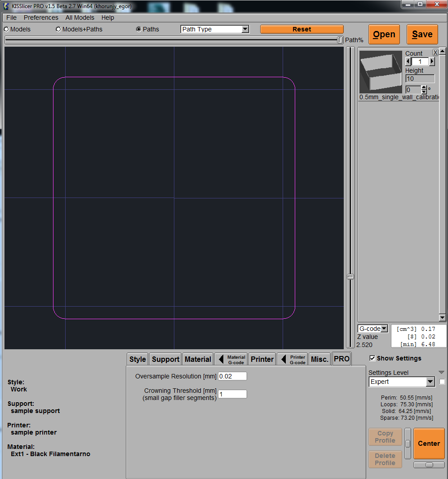The image size is (448, 479).
Task: Increase model count with right arrow
Action: click(432, 62)
